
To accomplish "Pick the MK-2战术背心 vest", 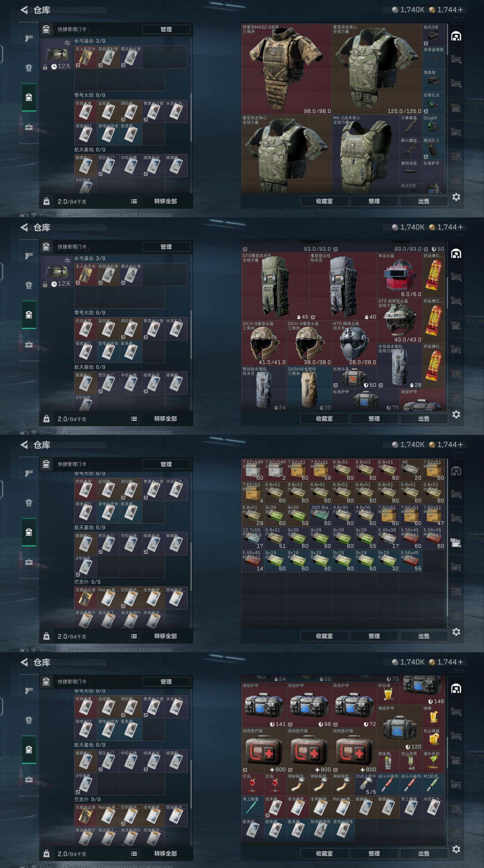I will point(366,154).
